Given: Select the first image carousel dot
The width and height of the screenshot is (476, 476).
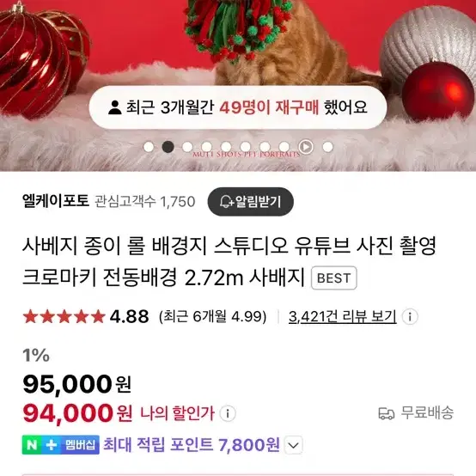Looking at the screenshot, I should tap(149, 147).
